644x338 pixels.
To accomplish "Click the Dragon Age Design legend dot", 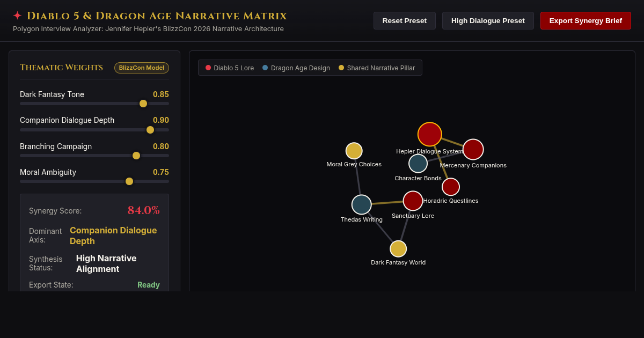I will click(265, 68).
